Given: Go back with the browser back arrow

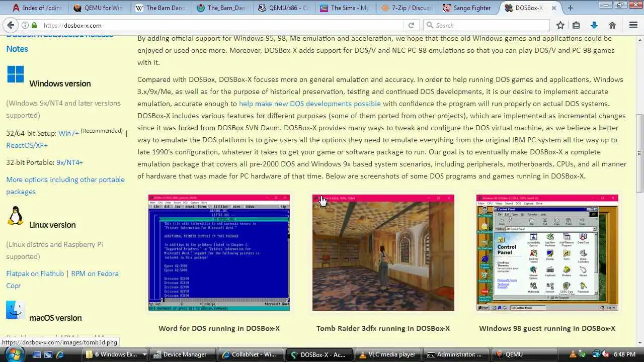Looking at the screenshot, I should 10,25.
